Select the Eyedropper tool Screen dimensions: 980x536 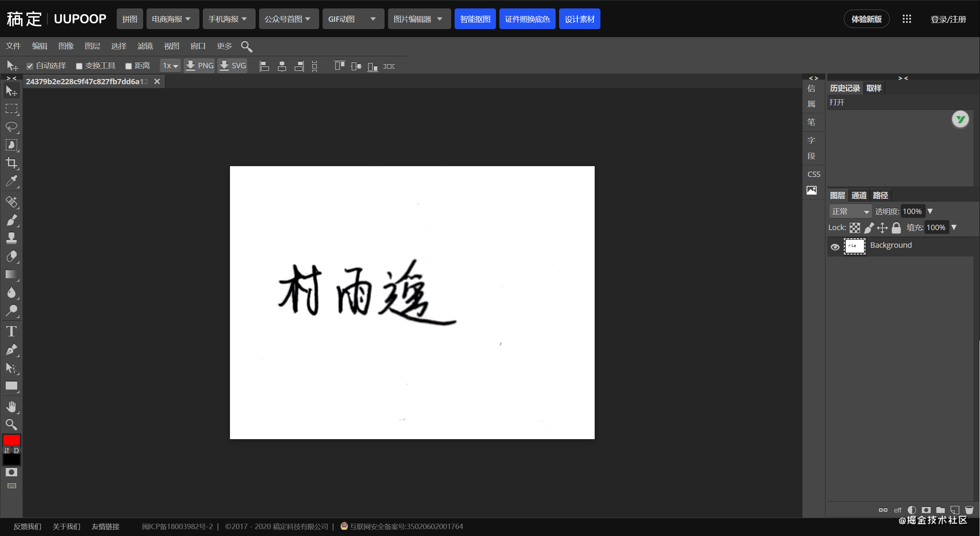[11, 181]
